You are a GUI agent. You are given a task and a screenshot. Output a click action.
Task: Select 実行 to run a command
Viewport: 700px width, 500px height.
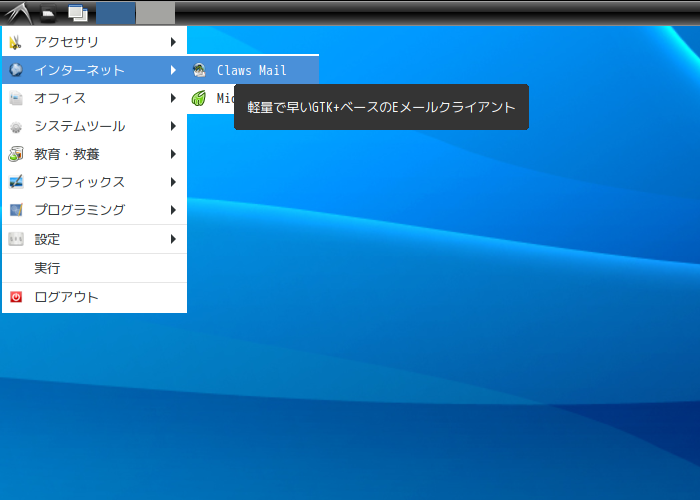click(94, 268)
